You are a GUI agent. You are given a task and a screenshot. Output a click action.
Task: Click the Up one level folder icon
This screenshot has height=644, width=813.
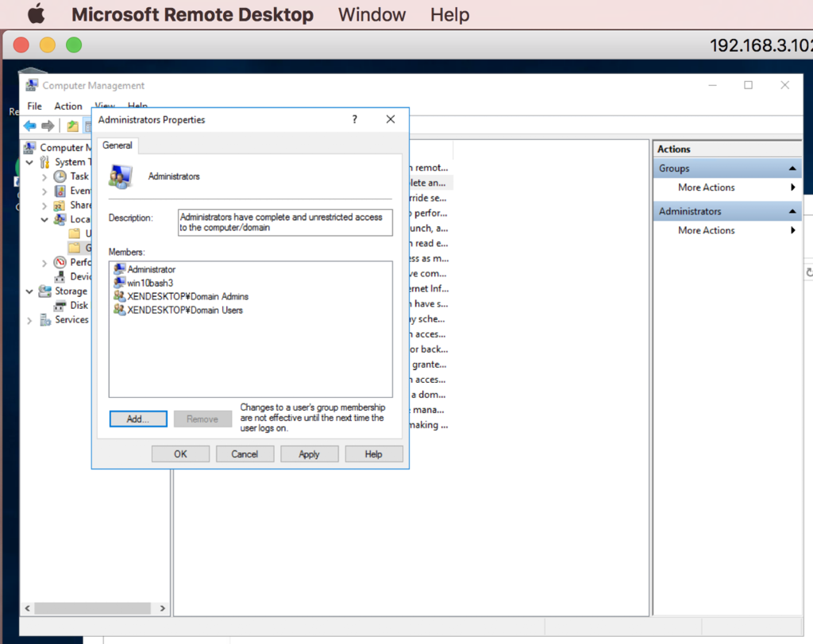click(72, 125)
